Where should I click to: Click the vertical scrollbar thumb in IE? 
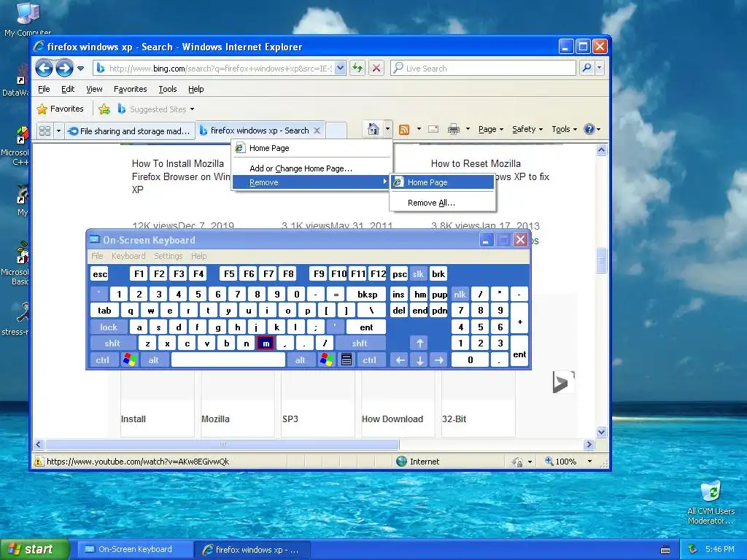(x=601, y=260)
